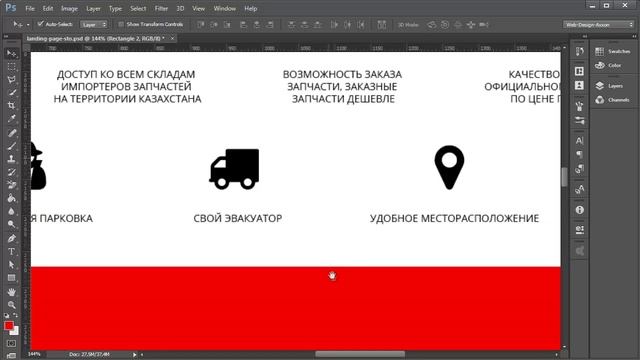Open the Paragraph panel icon
The image size is (640, 360).
[579, 154]
